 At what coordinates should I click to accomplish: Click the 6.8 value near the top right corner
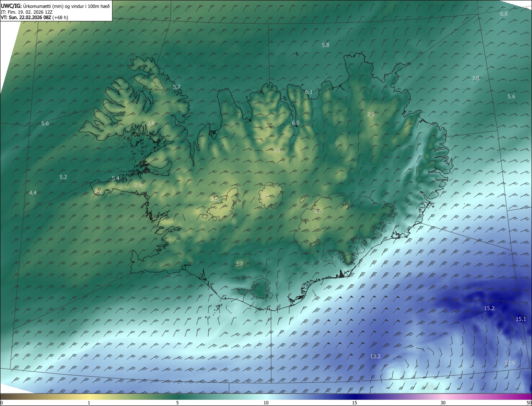coord(504,14)
